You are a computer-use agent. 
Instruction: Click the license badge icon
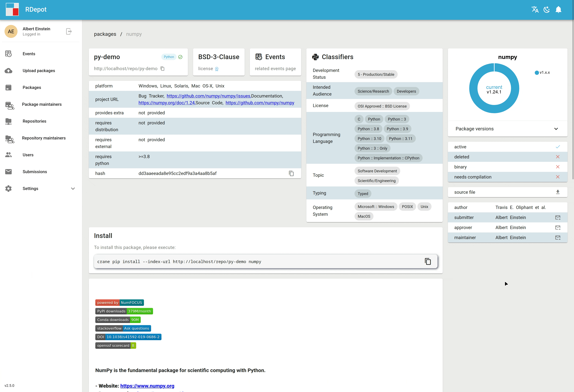click(217, 69)
